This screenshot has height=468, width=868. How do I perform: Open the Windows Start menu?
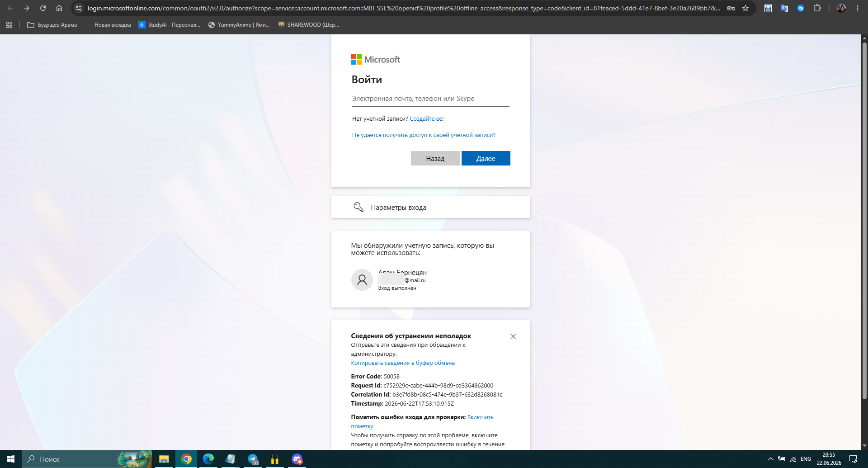point(11,459)
